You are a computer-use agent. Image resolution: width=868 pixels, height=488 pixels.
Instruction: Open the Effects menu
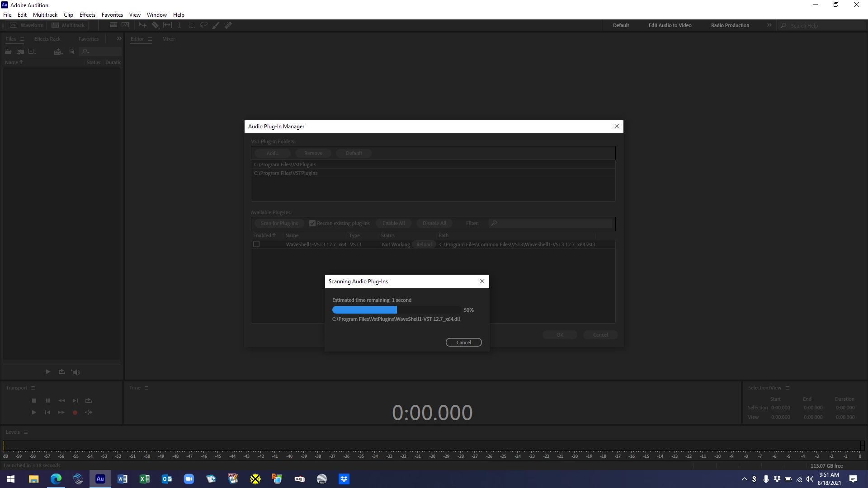click(x=87, y=15)
